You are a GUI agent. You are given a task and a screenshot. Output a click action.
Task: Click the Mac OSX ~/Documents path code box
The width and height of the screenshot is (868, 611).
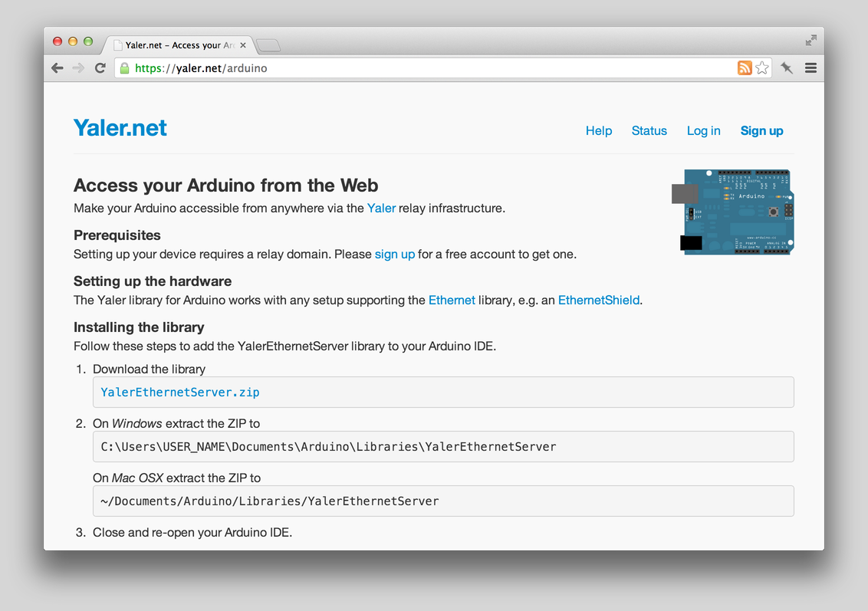(443, 501)
